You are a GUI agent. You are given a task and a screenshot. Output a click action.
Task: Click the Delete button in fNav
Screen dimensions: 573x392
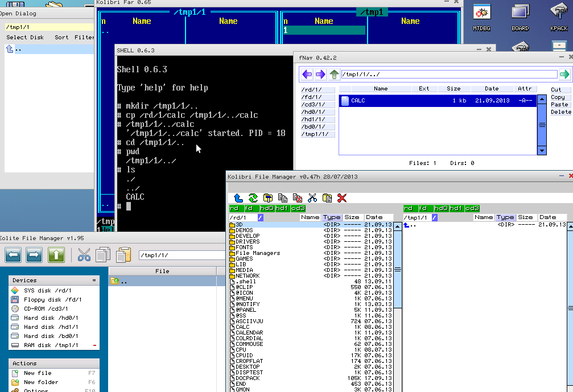click(x=560, y=112)
